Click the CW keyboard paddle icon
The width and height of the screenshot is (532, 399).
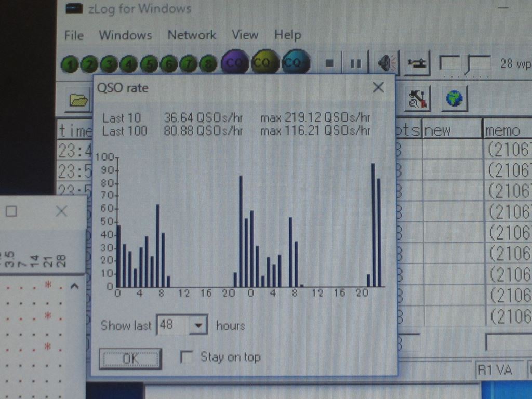[417, 63]
